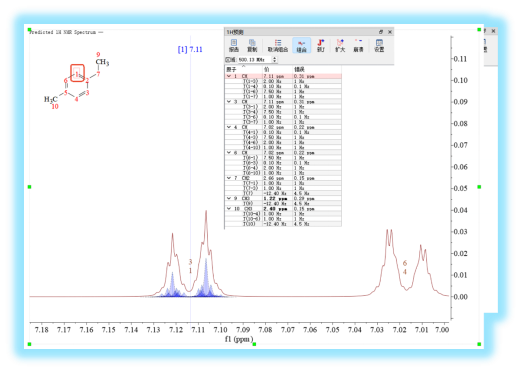Click the 0.29 ppm error cell of atom 9

304,198
